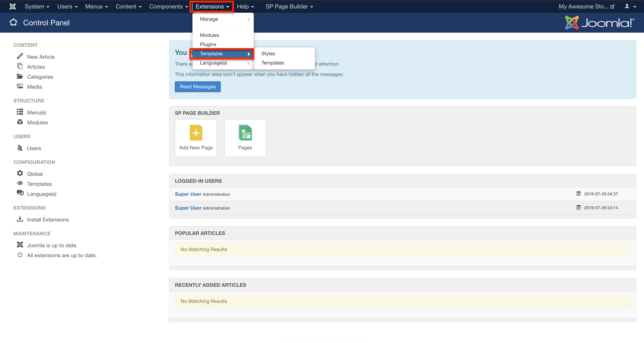Open the Components dropdown menu
The height and width of the screenshot is (343, 644).
tap(168, 7)
